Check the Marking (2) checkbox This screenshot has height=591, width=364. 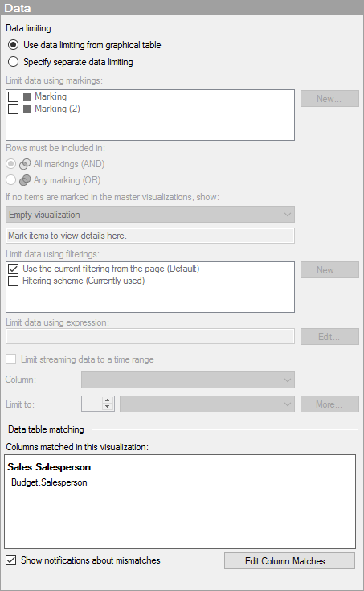point(13,109)
